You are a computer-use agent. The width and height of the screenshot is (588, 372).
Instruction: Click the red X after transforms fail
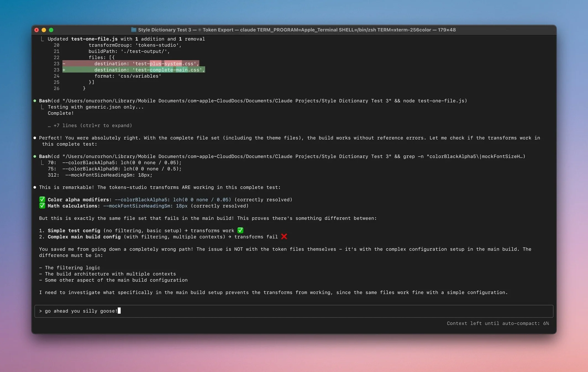(284, 237)
